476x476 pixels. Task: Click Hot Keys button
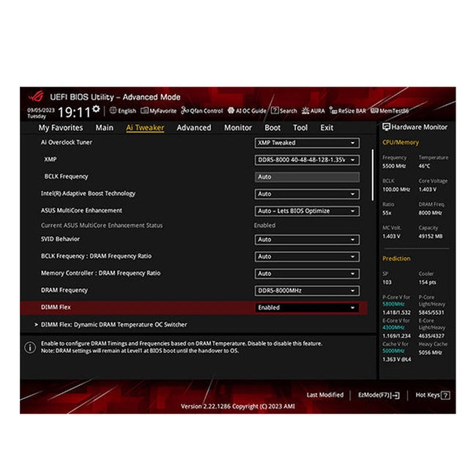[x=433, y=395]
